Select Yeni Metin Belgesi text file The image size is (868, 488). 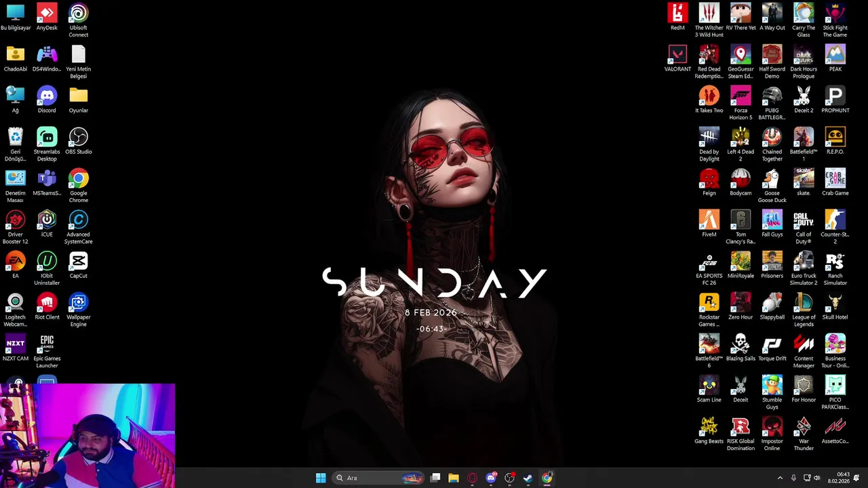point(78,62)
